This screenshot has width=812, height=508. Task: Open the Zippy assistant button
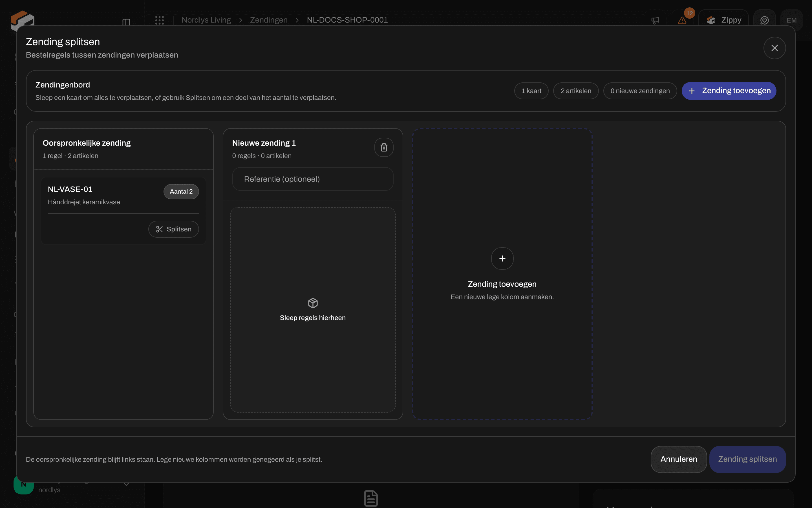point(723,20)
